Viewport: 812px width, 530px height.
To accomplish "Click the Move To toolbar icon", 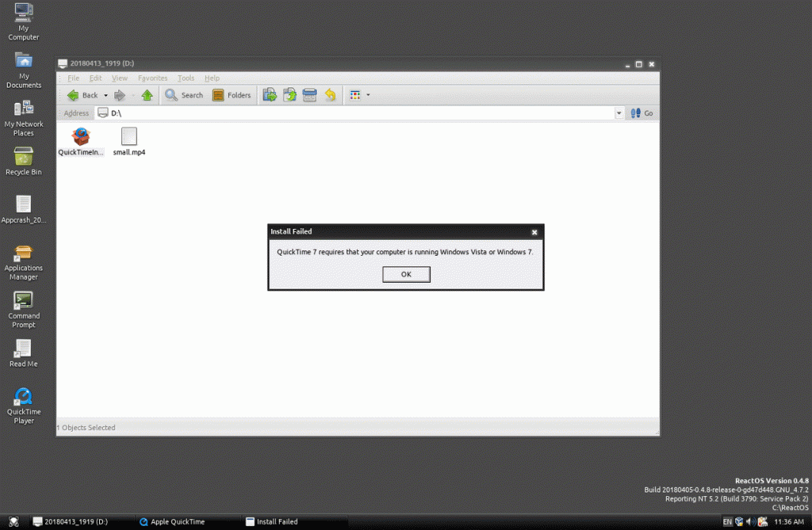I will [270, 95].
